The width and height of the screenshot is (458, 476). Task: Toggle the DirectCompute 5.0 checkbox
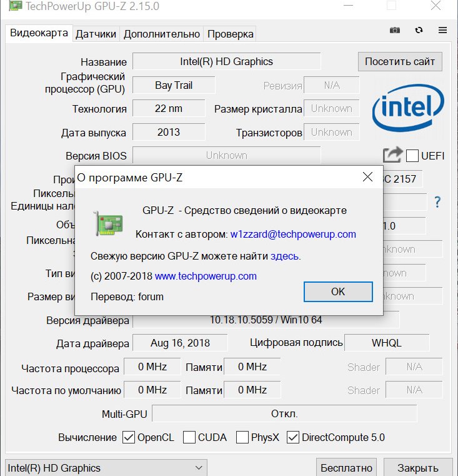(293, 437)
